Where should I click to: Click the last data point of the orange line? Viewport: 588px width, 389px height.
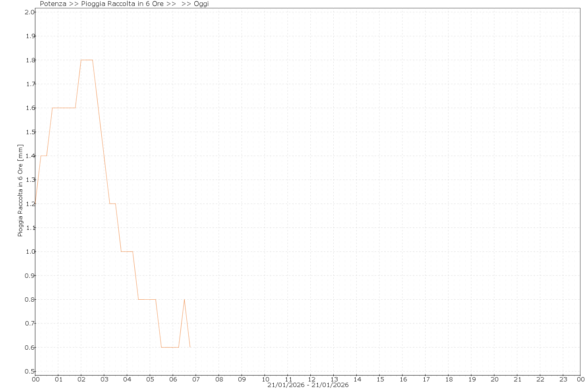190,347
